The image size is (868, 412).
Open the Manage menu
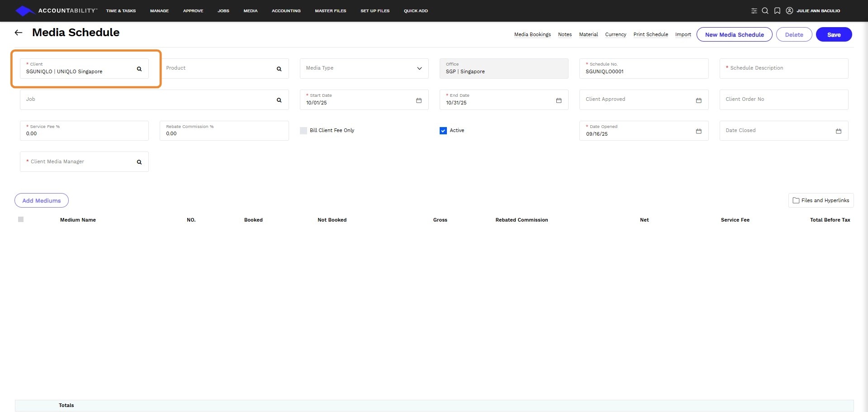(x=159, y=11)
